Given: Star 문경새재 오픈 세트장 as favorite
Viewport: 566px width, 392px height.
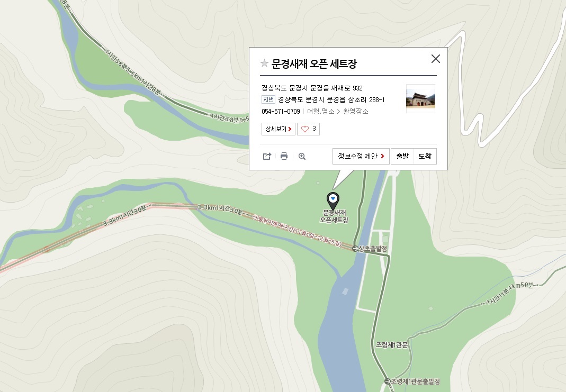Looking at the screenshot, I should pyautogui.click(x=264, y=63).
